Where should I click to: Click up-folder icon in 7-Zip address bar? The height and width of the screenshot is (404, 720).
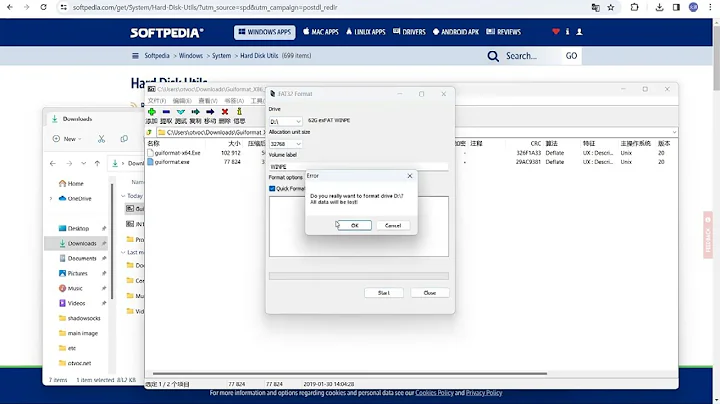(149, 132)
